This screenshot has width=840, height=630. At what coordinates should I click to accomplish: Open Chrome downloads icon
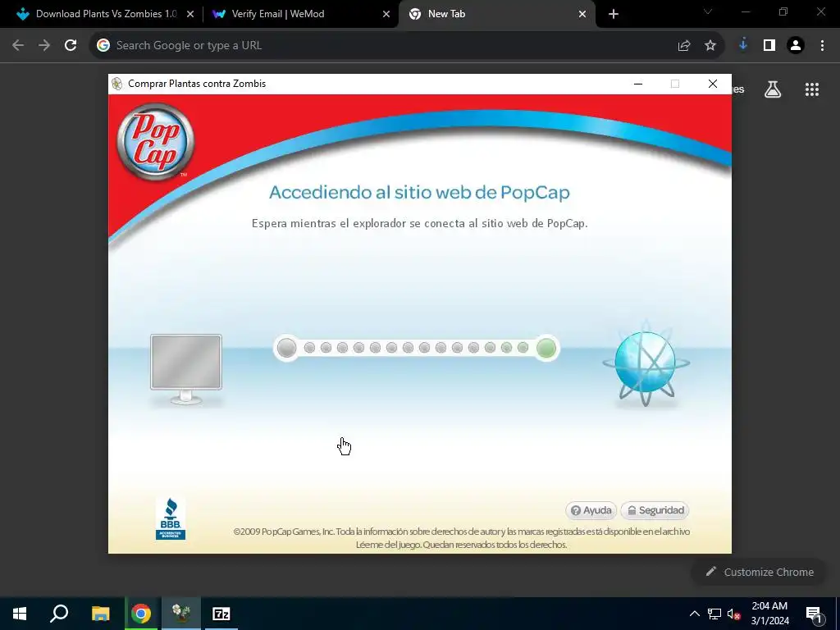743,45
